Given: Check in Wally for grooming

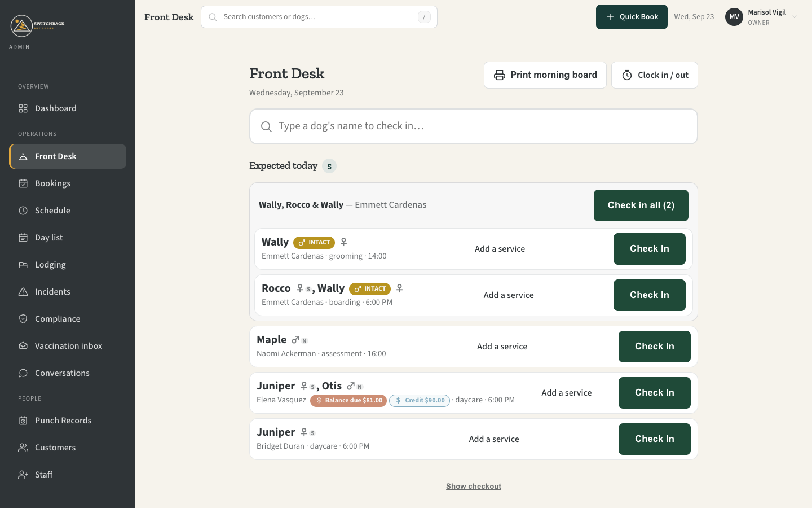Looking at the screenshot, I should click(x=650, y=249).
